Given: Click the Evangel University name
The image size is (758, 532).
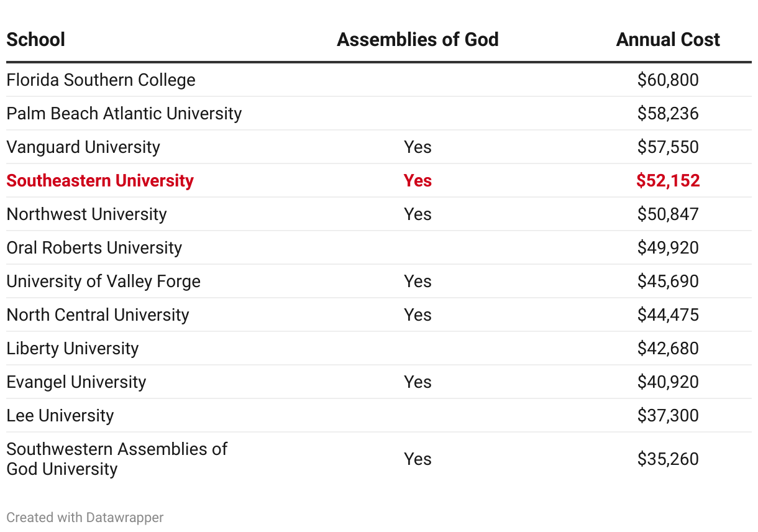Looking at the screenshot, I should [76, 382].
